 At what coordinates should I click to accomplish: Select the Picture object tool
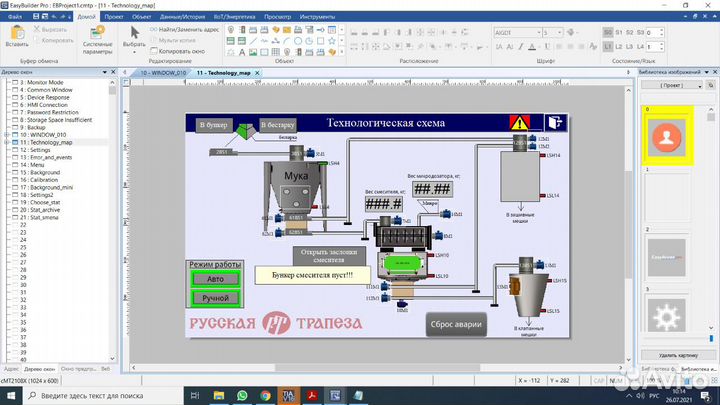253,52
